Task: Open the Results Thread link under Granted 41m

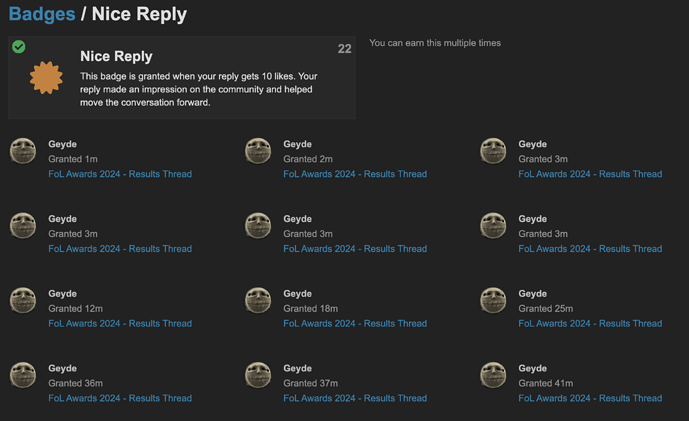Action: (590, 398)
